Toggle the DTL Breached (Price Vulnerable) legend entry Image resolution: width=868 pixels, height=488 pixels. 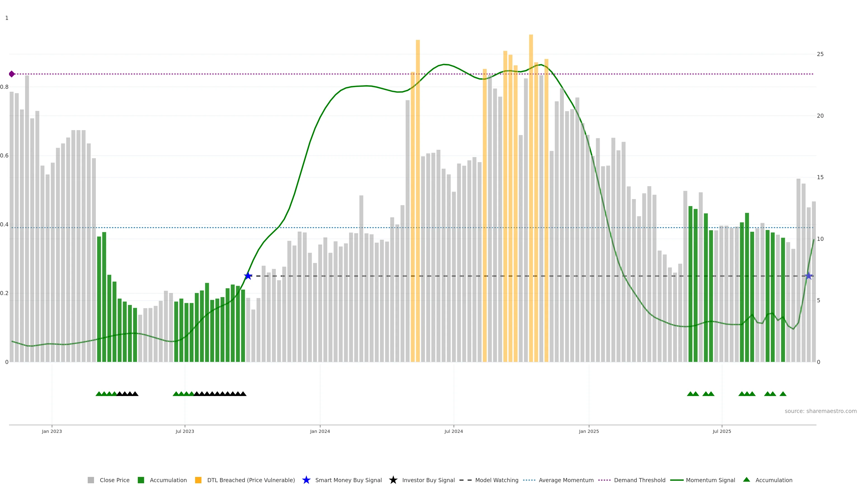[251, 480]
